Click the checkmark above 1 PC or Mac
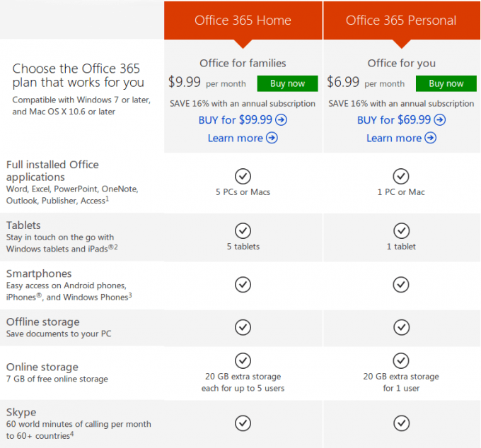 401,176
